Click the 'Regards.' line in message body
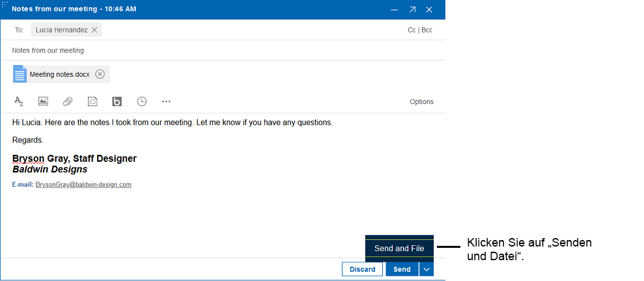Image resolution: width=644 pixels, height=281 pixels. 28,140
